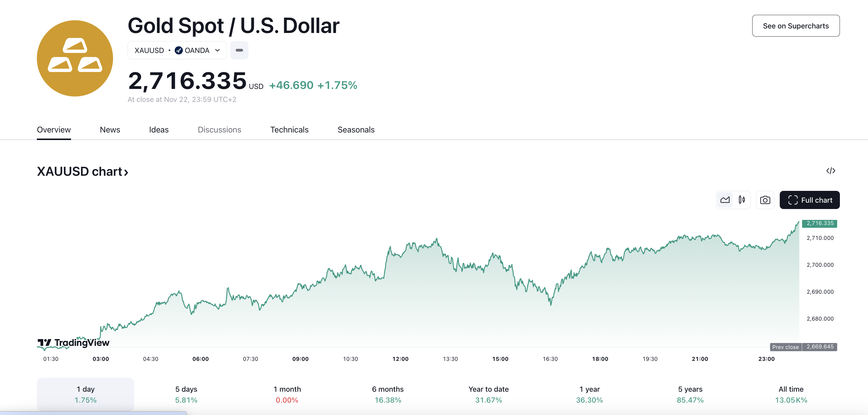Open the embed code icon
Viewport: 868px width, 415px height.
click(831, 171)
